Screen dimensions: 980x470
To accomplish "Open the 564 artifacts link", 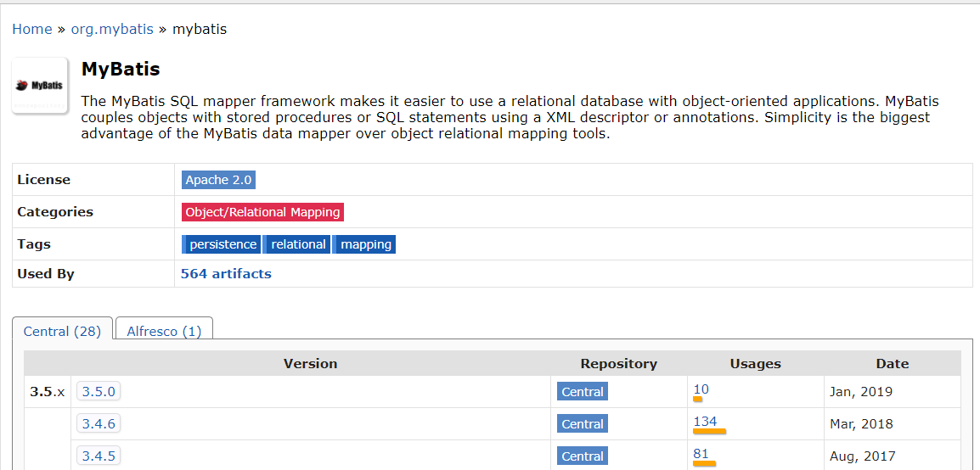I will [x=226, y=273].
